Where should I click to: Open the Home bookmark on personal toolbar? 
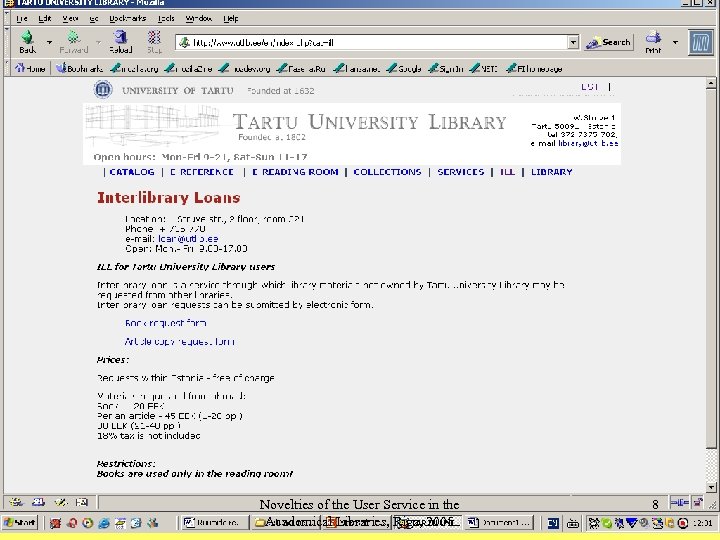click(30, 68)
